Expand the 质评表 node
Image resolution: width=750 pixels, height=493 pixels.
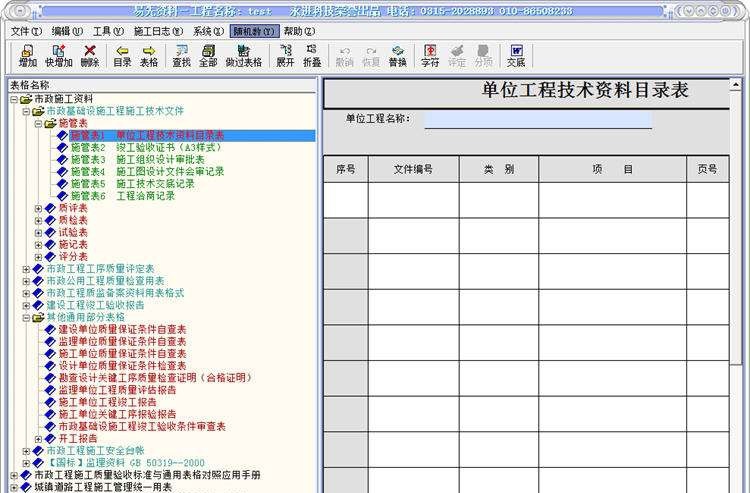pyautogui.click(x=38, y=208)
